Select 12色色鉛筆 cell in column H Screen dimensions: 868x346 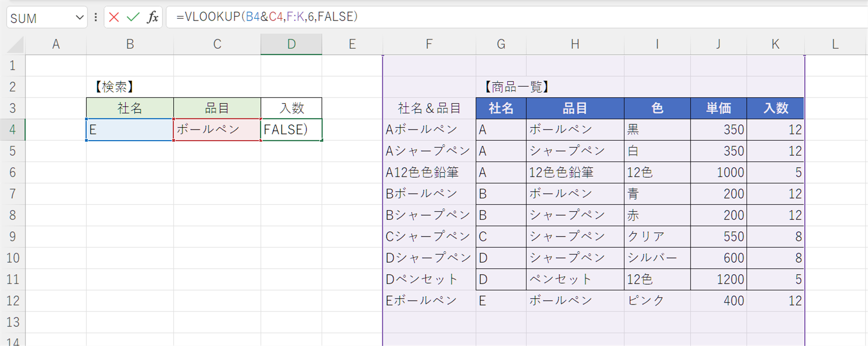575,173
